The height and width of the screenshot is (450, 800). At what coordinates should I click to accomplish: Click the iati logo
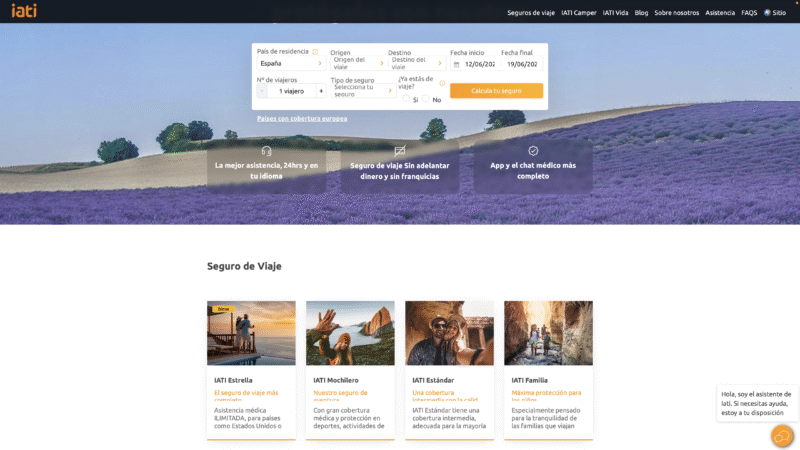24,11
